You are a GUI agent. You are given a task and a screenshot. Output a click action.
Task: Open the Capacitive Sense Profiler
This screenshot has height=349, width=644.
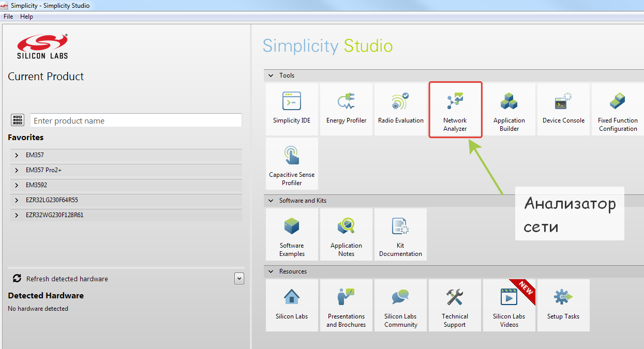tap(292, 164)
